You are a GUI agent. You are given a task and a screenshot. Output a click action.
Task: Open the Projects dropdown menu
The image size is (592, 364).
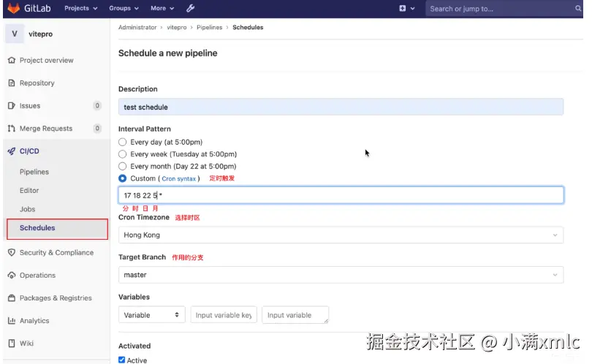[x=81, y=8]
